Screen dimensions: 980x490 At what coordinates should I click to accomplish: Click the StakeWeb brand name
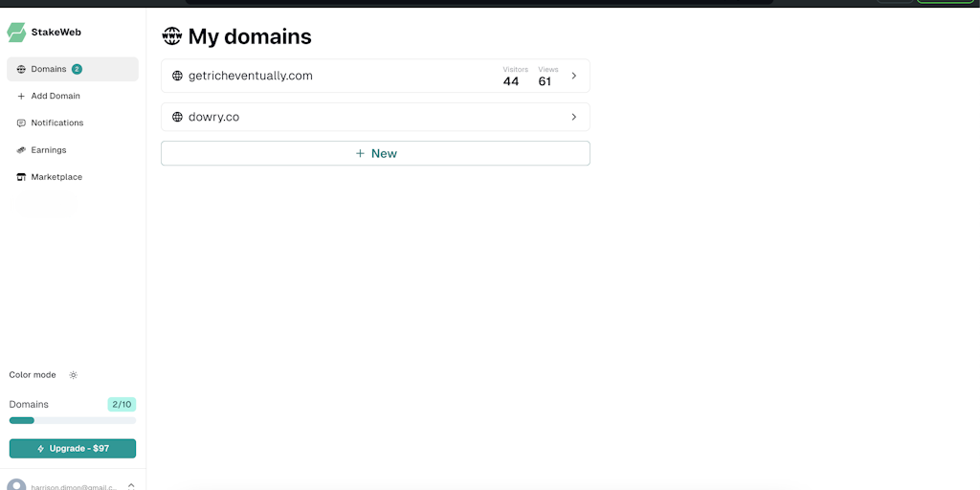point(56,33)
